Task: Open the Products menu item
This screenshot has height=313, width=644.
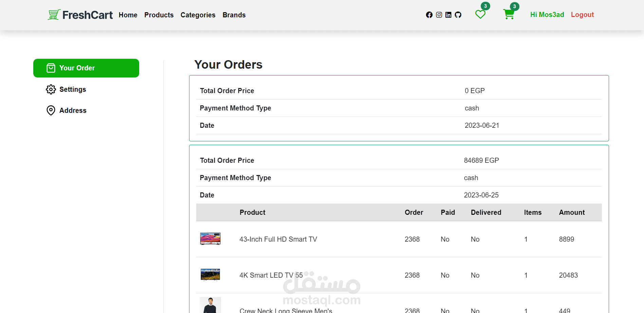Action: (x=159, y=15)
